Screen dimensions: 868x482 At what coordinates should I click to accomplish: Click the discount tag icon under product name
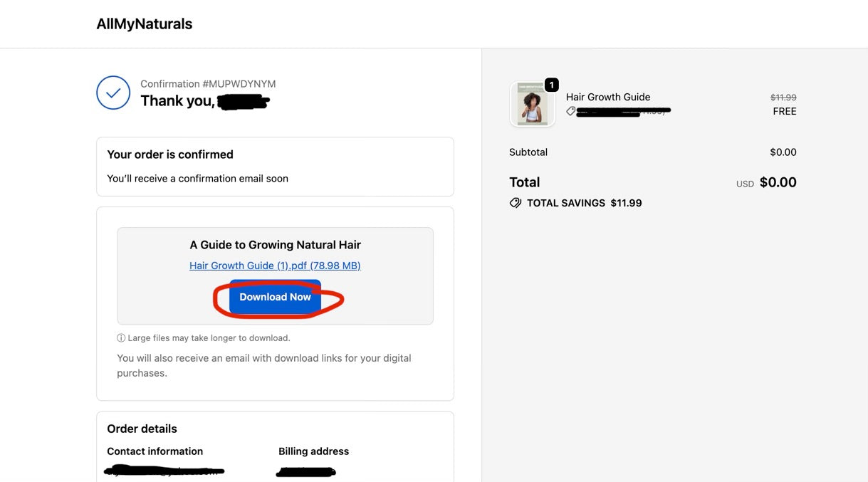(x=571, y=111)
